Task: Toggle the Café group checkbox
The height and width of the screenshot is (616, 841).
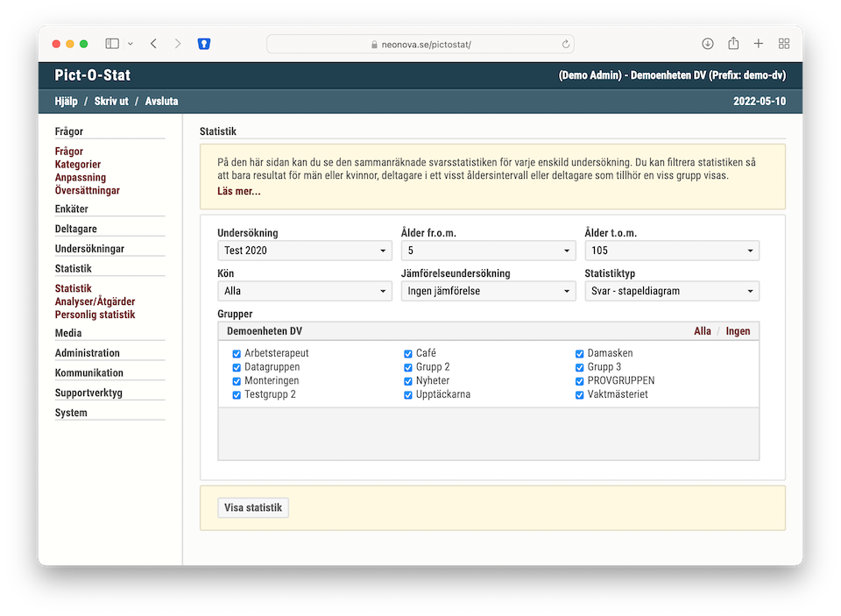Action: tap(408, 354)
